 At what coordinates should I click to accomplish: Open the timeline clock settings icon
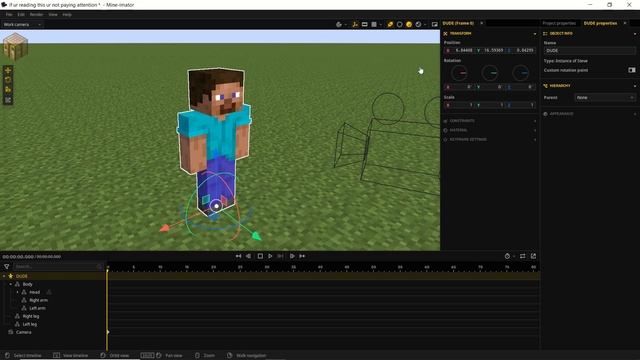pos(507,256)
